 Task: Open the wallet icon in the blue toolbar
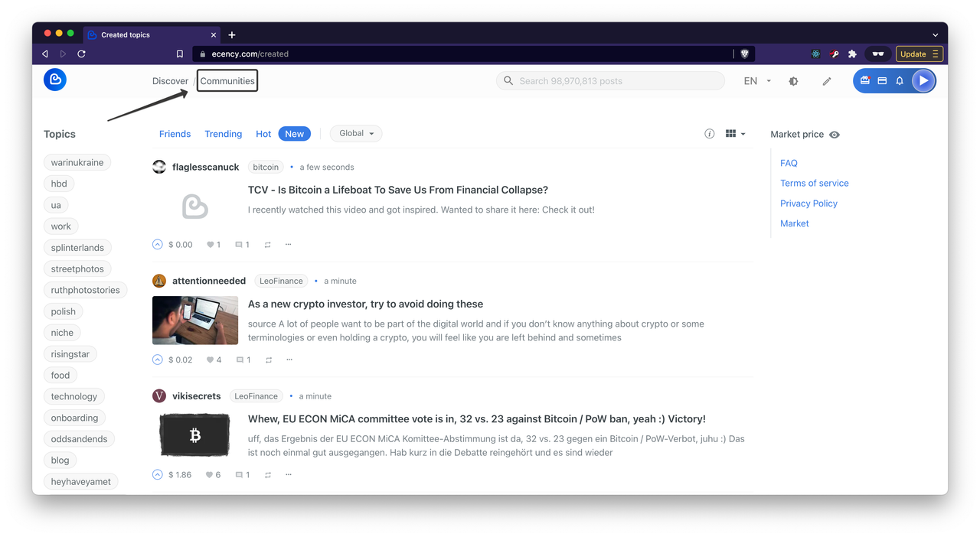(x=881, y=80)
